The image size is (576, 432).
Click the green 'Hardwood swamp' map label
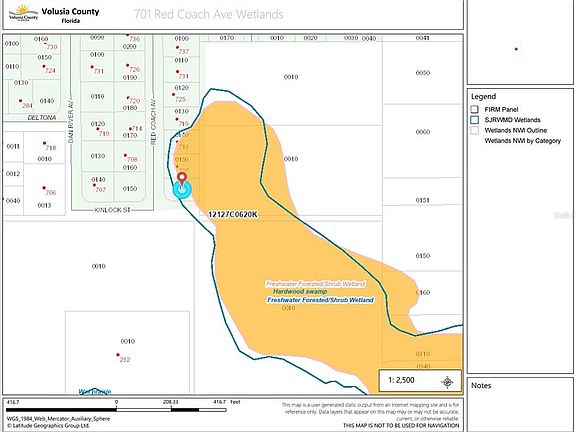click(x=300, y=292)
